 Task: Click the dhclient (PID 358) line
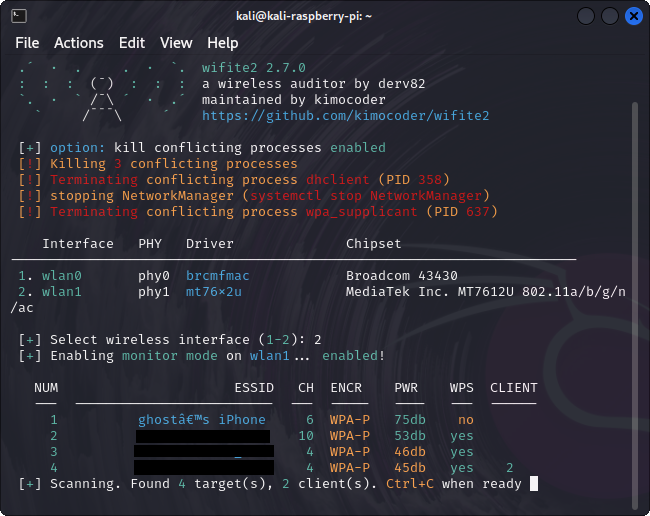pos(234,180)
